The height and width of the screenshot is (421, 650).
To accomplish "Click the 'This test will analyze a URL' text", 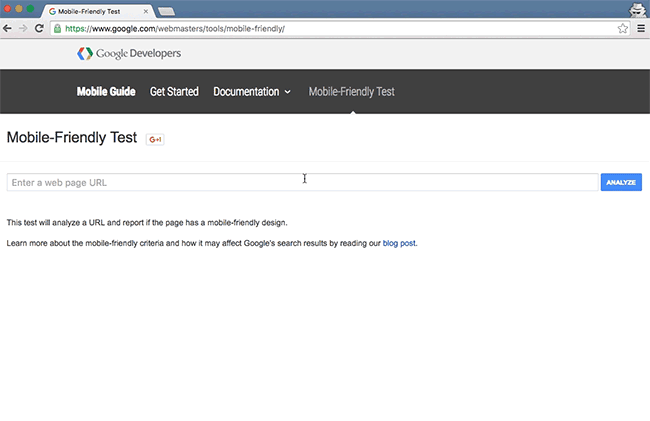I will click(147, 223).
